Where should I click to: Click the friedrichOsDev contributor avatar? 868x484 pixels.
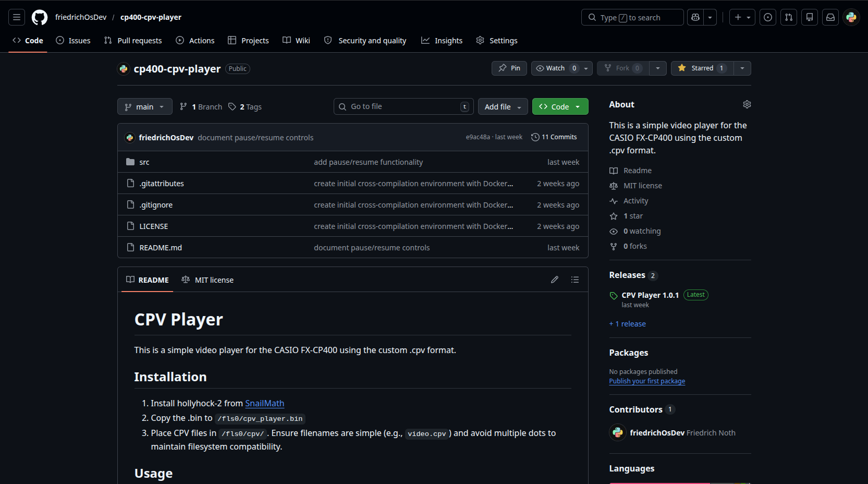(x=618, y=432)
